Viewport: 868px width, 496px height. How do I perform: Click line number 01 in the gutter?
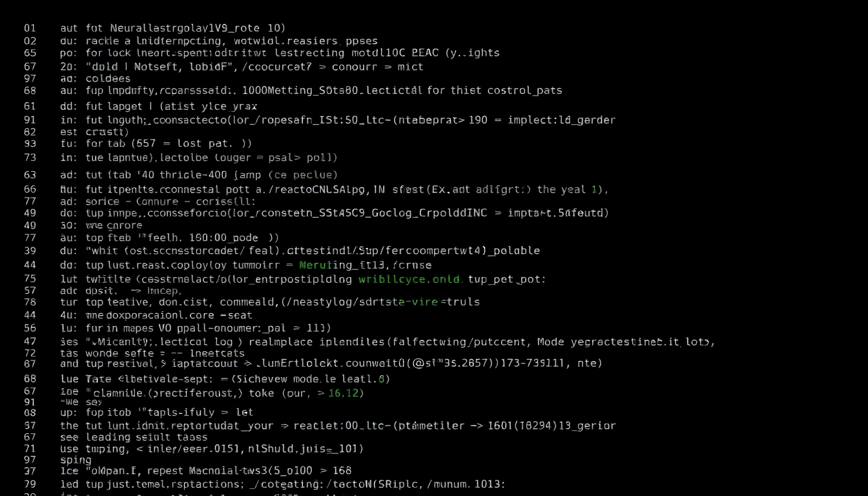click(30, 28)
